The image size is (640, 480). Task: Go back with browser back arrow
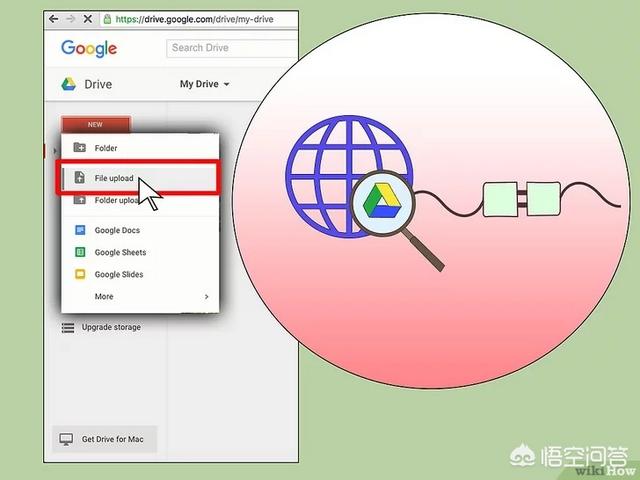[x=53, y=19]
